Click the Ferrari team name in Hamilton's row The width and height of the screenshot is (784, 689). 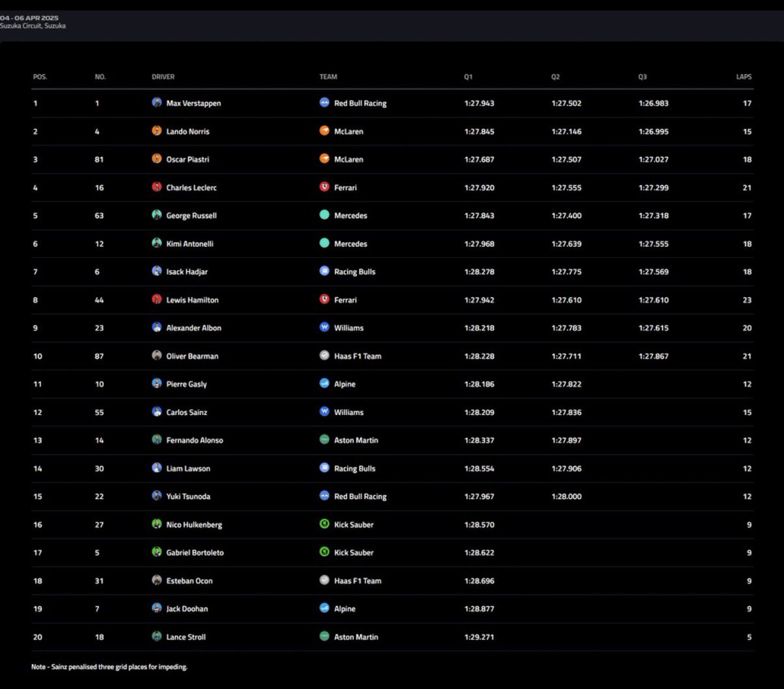(346, 300)
